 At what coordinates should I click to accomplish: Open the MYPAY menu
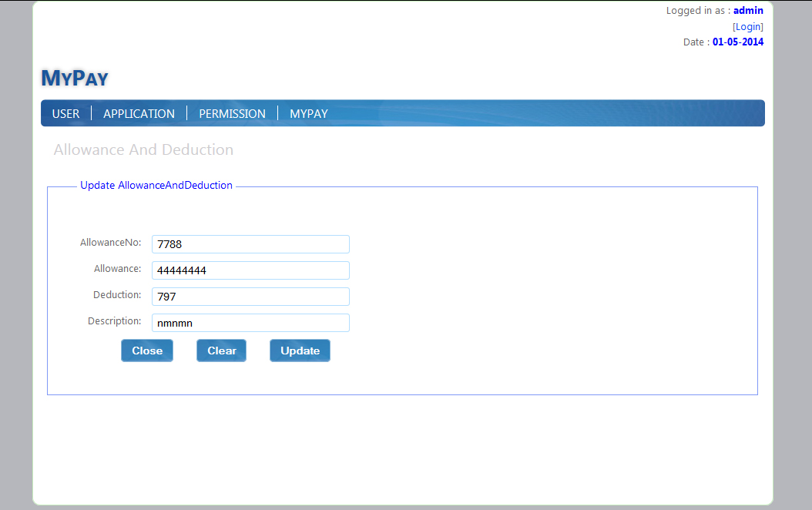pyautogui.click(x=309, y=113)
